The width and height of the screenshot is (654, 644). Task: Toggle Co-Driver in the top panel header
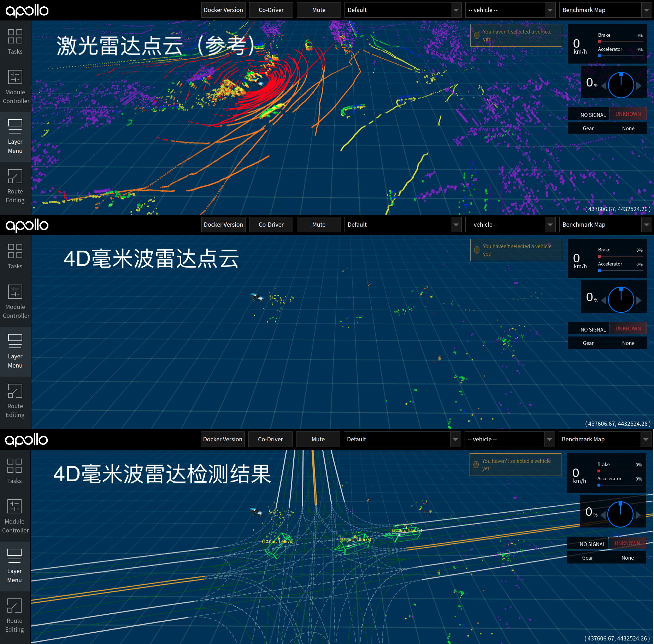271,10
